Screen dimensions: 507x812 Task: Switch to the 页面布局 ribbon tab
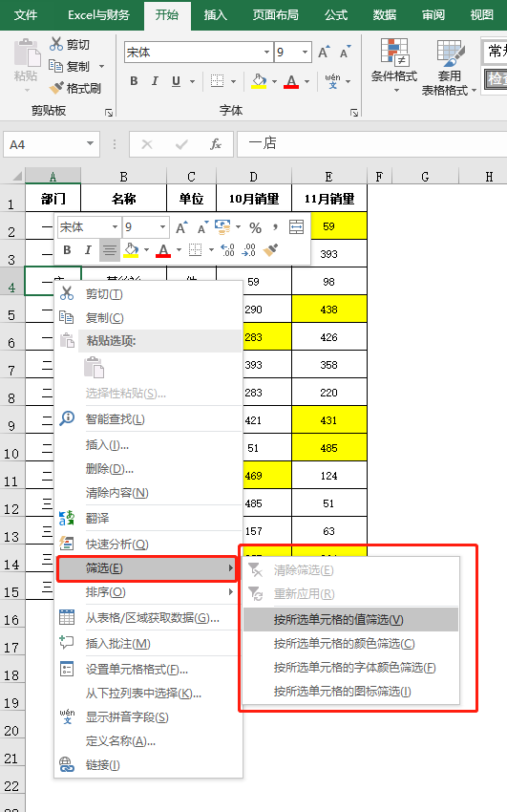pyautogui.click(x=275, y=15)
